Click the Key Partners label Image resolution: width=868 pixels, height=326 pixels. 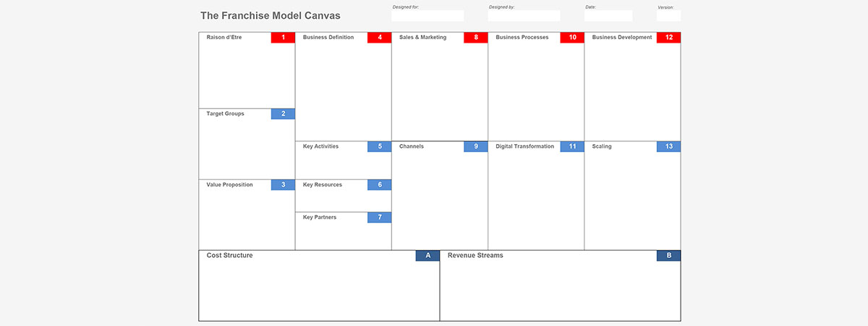(320, 217)
